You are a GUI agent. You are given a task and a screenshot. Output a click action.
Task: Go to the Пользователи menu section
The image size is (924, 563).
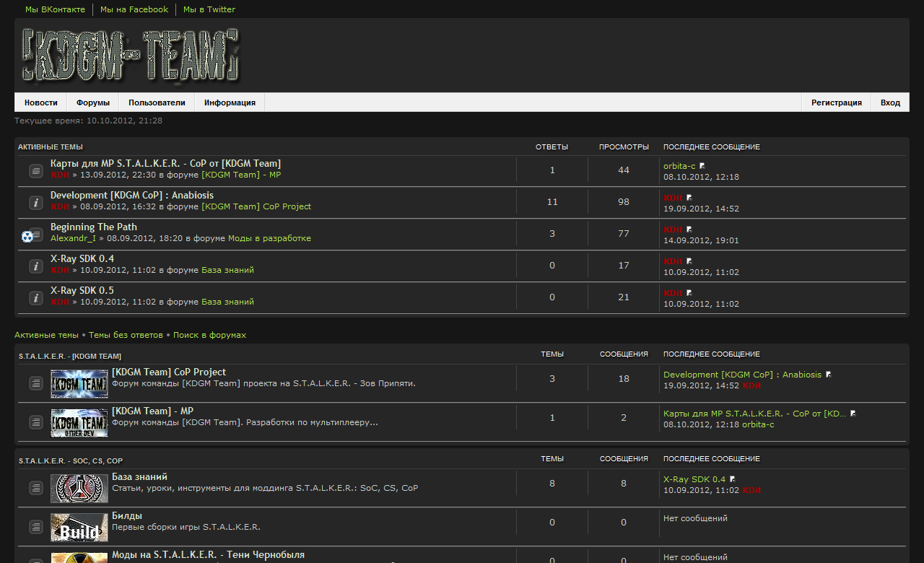point(157,102)
